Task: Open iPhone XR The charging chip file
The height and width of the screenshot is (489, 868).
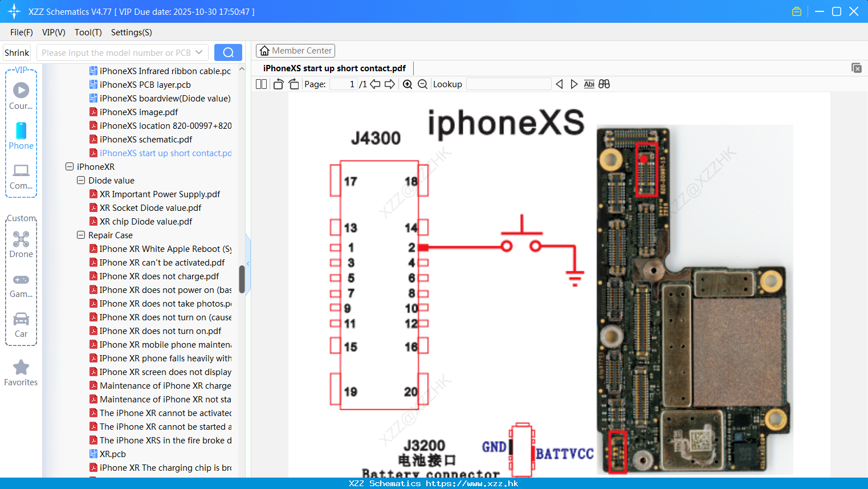Action: pos(160,468)
